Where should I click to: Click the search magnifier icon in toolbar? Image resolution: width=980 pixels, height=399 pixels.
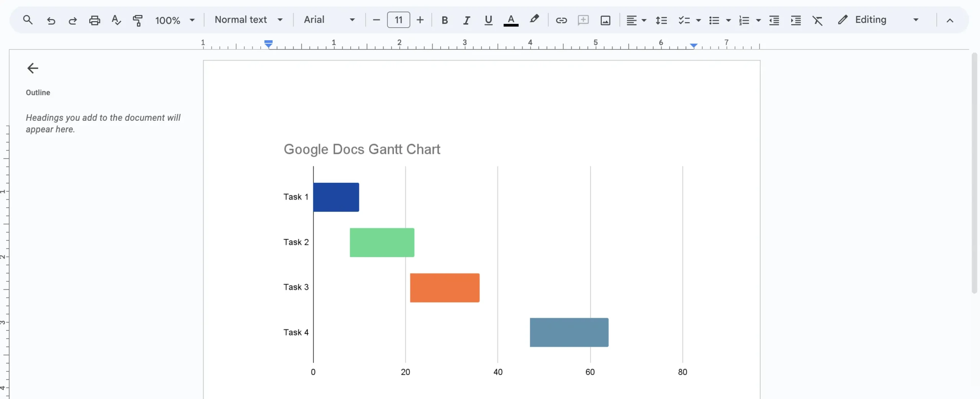point(28,20)
